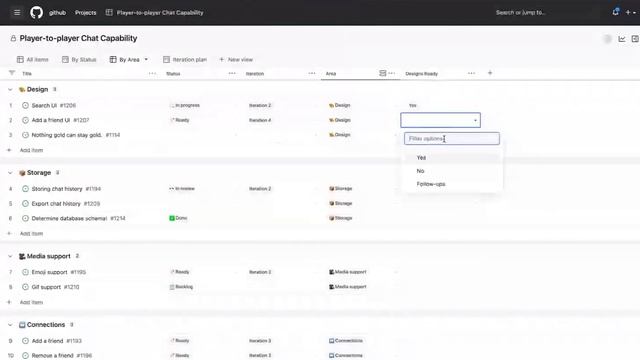Viewport: 640px width, 360px height.
Task: Click issue icon for Export chat history
Action: (x=25, y=203)
